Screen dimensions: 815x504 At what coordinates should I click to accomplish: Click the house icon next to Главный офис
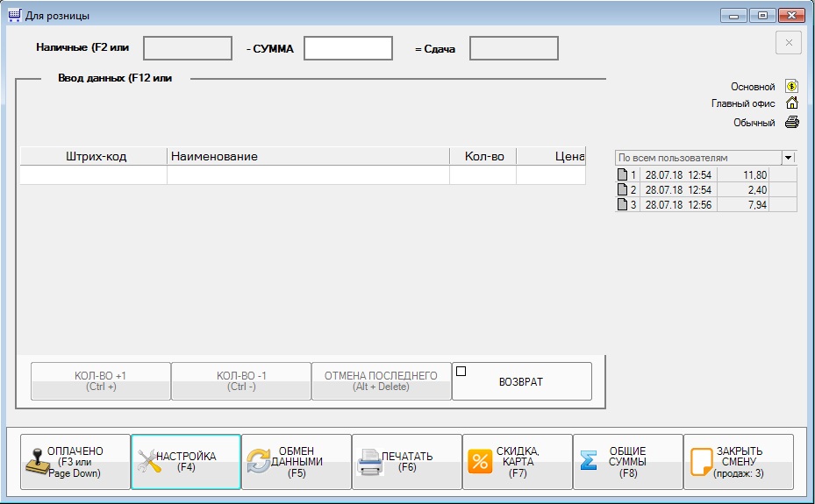[791, 103]
